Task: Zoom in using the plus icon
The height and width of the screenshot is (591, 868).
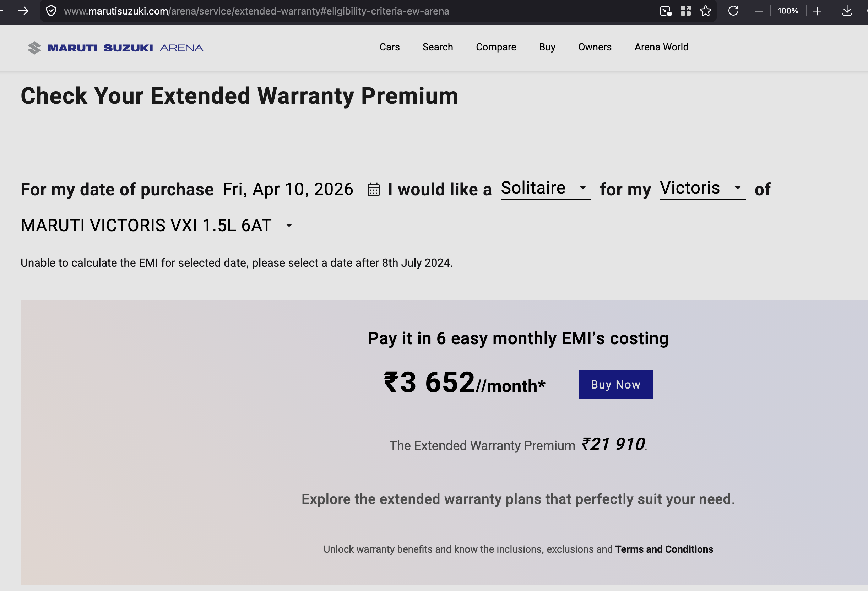Action: [817, 11]
